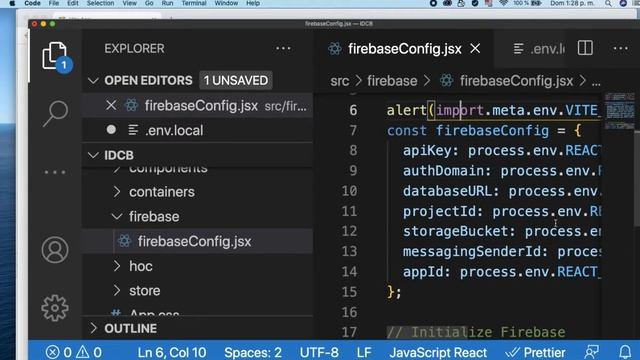Image resolution: width=640 pixels, height=360 pixels.
Task: Expand the store folder
Action: coord(117,291)
